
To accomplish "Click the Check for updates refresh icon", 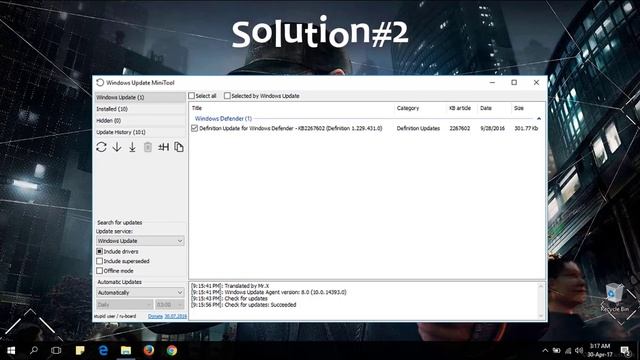I will 101,147.
